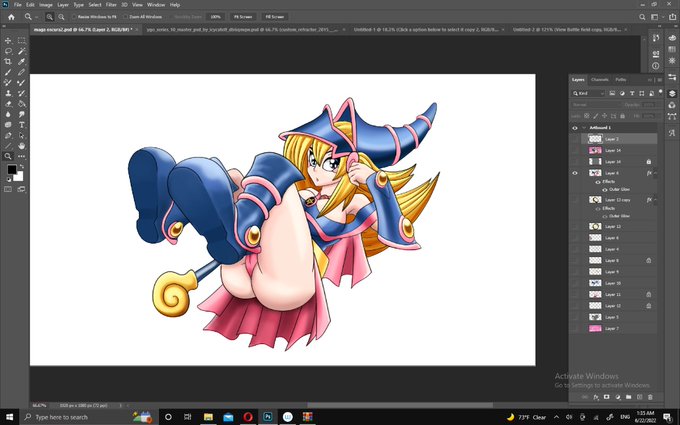Select the Clone Stamp tool
The image size is (680, 425).
click(8, 93)
